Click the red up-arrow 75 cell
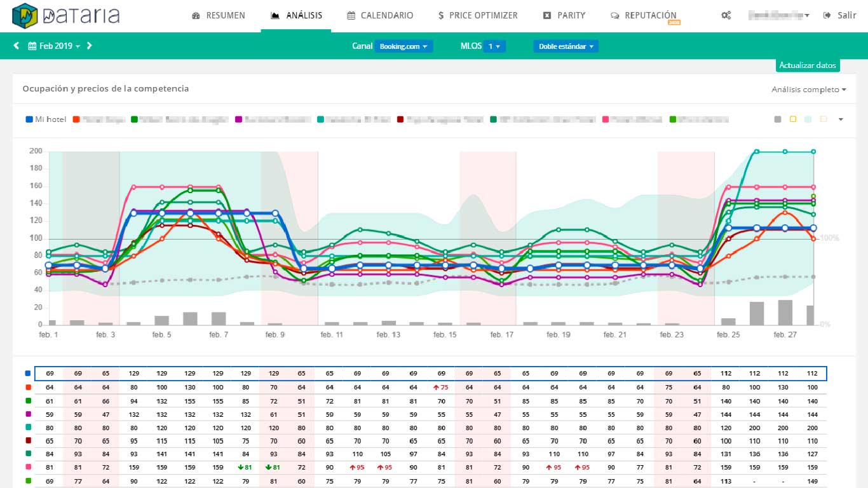The width and height of the screenshot is (868, 488). 441,387
